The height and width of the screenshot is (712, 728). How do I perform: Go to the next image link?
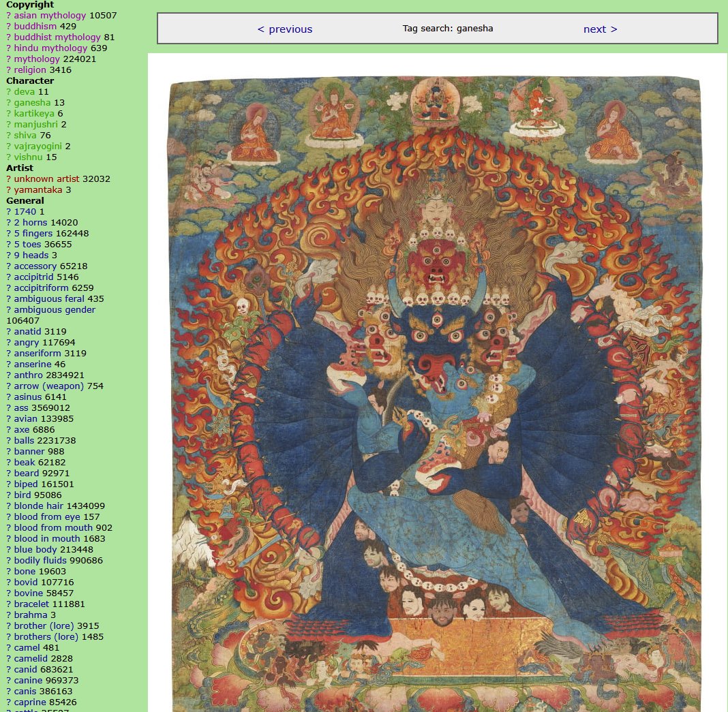(601, 29)
